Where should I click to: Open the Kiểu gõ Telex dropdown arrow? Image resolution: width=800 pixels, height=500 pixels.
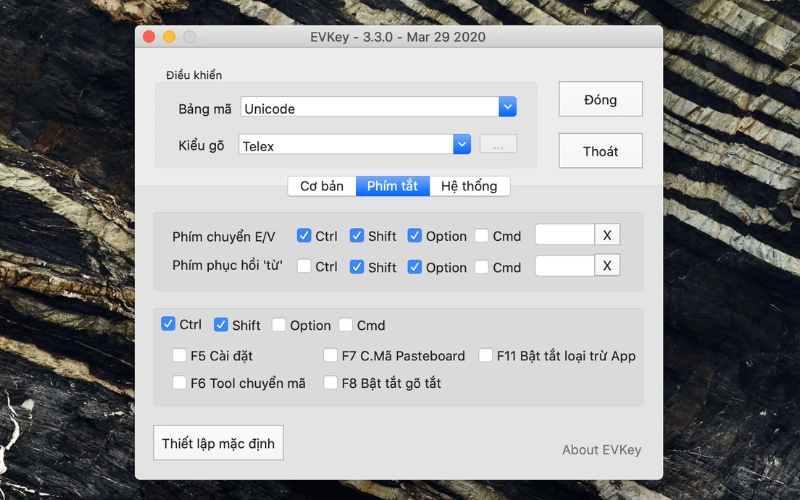coord(462,144)
